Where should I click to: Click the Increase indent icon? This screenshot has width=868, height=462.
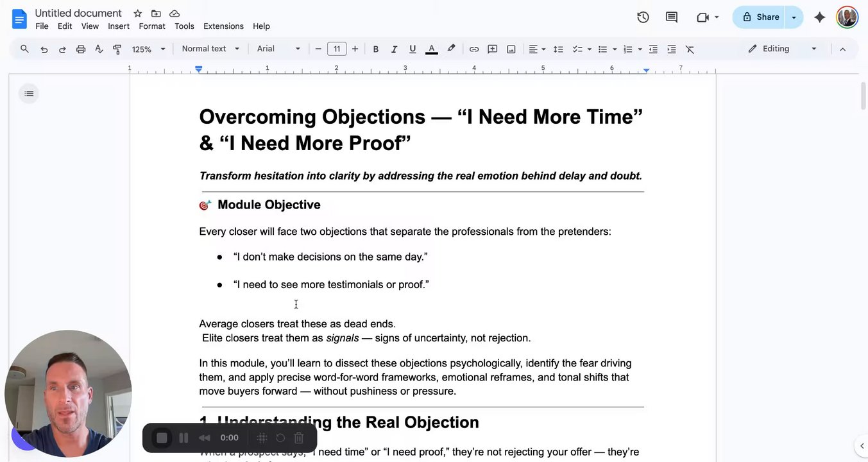point(672,49)
